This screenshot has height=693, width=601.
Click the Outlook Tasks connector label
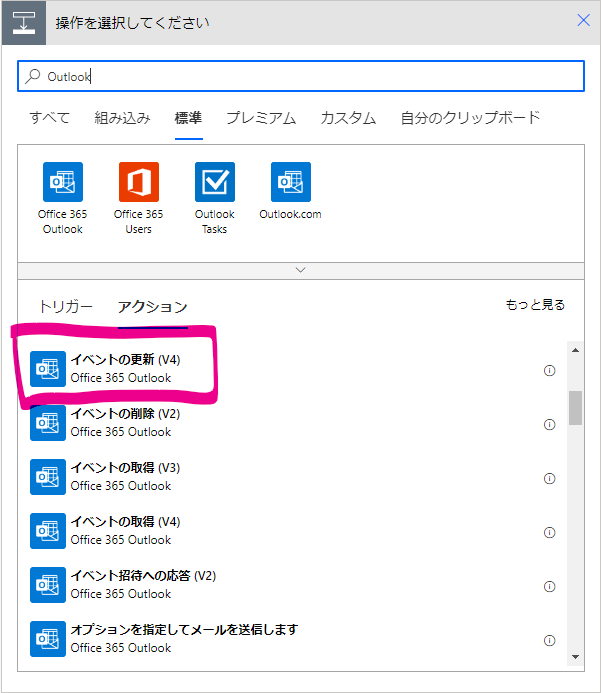coord(215,221)
